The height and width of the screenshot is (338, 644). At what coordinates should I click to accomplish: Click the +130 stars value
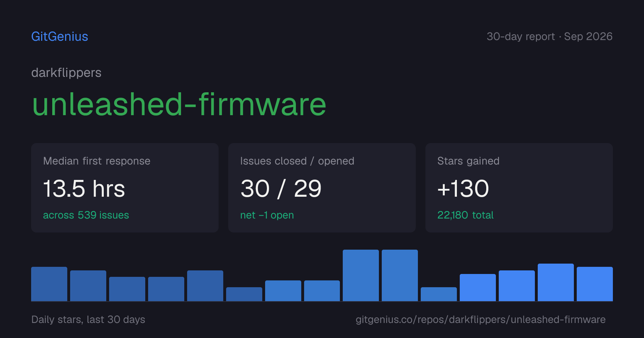tap(463, 188)
